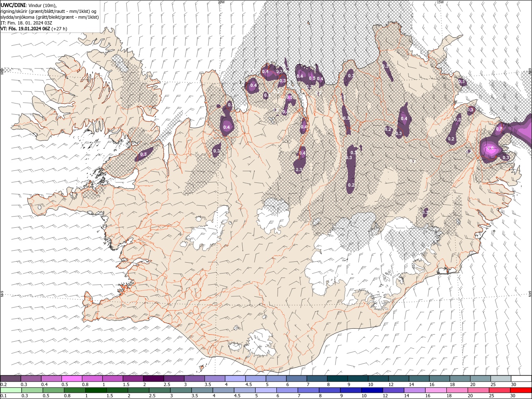Click the '15W' longitude label at the top

(x=440, y=2)
